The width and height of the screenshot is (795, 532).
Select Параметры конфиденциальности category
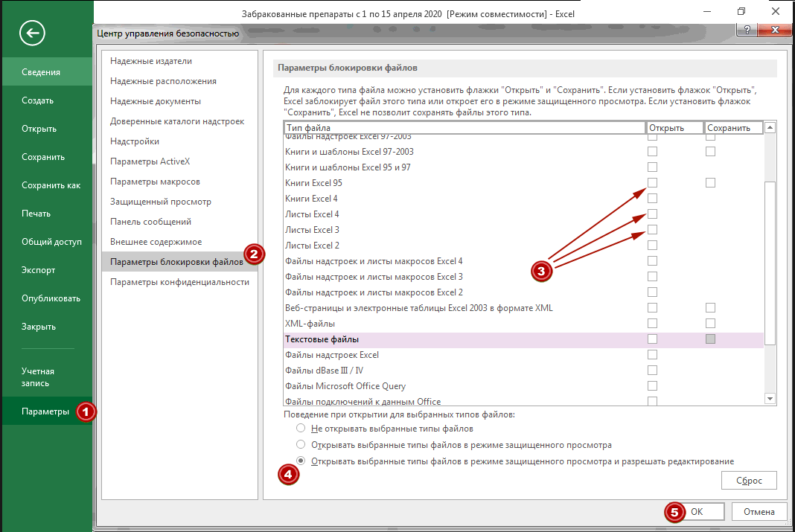click(179, 282)
